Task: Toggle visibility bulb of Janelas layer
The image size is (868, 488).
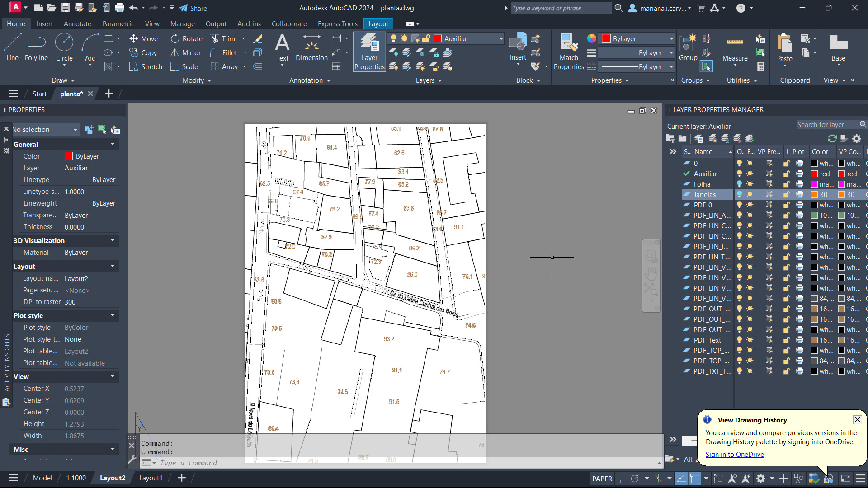Action: pyautogui.click(x=739, y=195)
